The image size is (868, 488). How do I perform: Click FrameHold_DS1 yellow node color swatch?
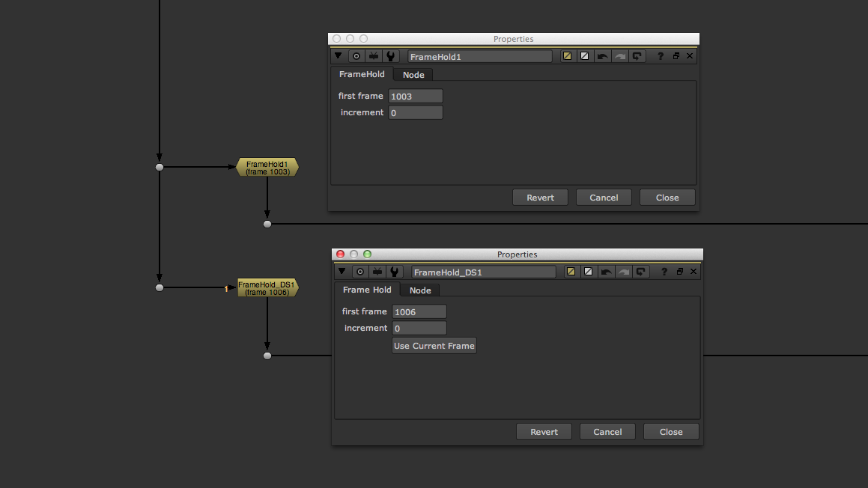571,272
